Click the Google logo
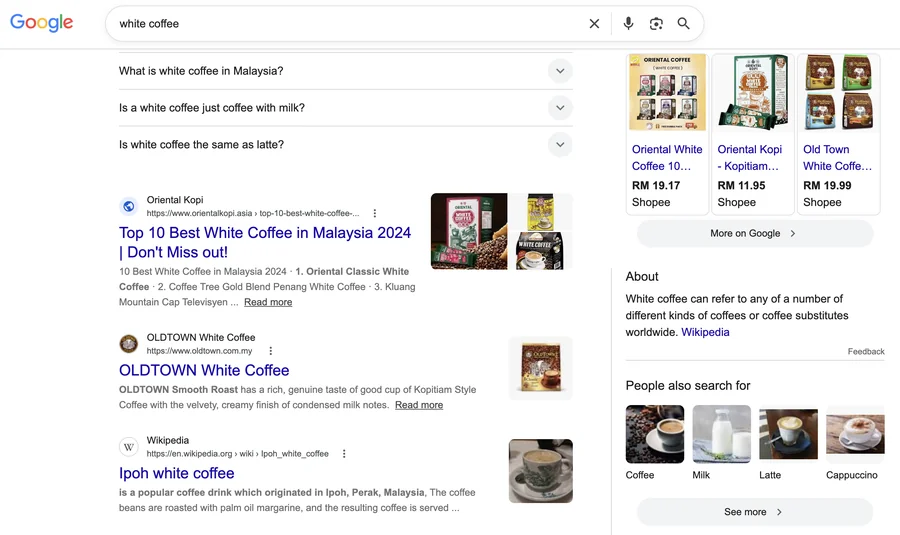The width and height of the screenshot is (900, 535). point(41,23)
